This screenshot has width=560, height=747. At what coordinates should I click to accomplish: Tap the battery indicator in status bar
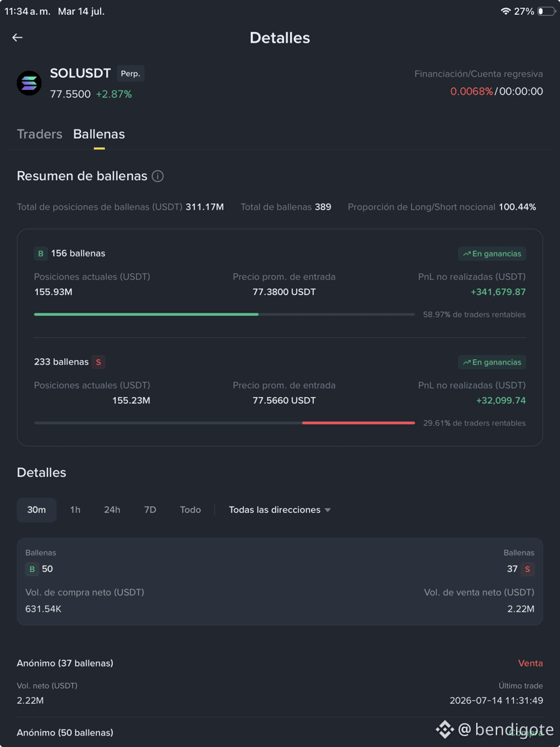(546, 12)
